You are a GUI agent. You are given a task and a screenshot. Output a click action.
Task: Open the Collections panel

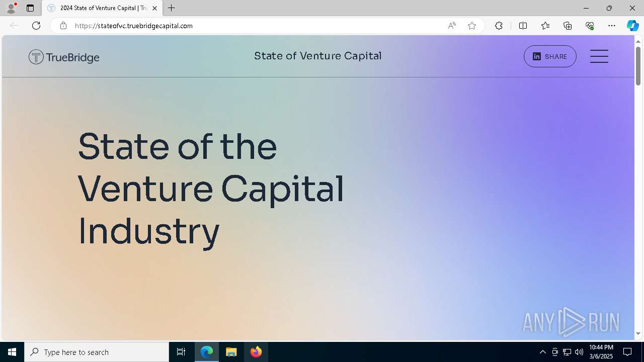pyautogui.click(x=568, y=26)
